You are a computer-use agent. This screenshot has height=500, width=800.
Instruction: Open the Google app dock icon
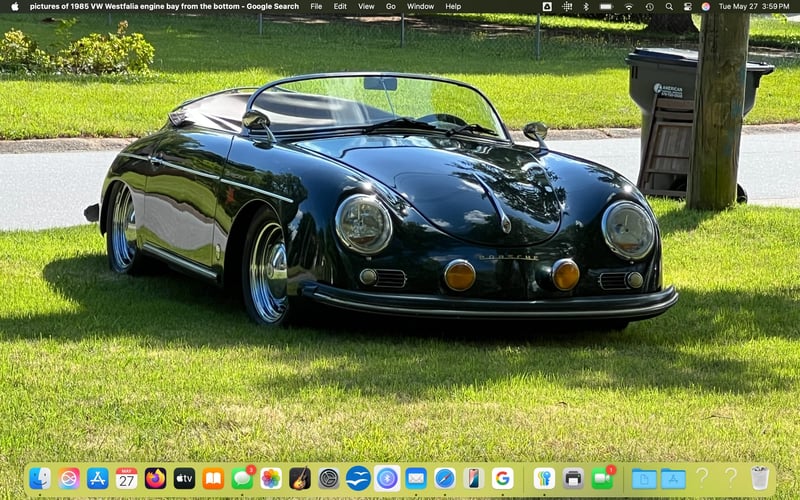point(503,478)
